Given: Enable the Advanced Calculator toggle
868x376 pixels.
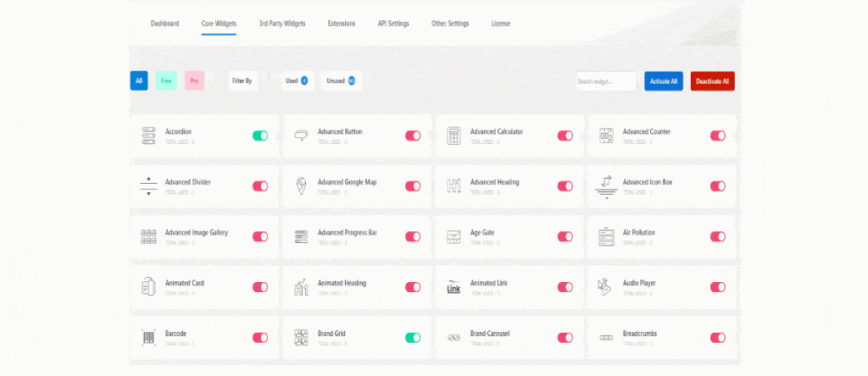Looking at the screenshot, I should [x=565, y=135].
